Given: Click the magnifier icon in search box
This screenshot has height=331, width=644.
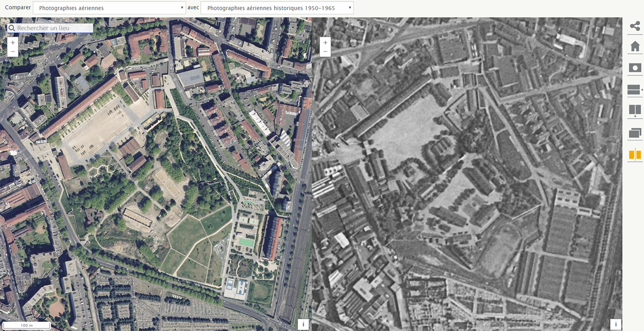Looking at the screenshot, I should [12, 28].
